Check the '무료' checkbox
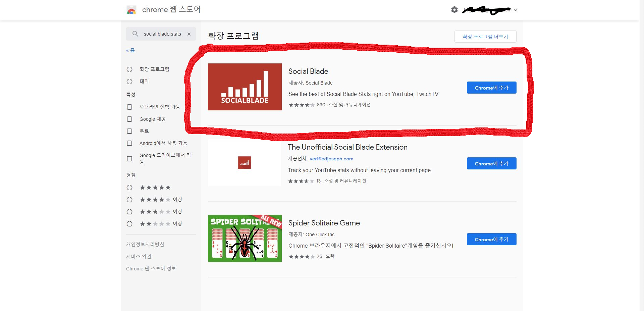Screen dimensions: 644x311 tap(129, 131)
